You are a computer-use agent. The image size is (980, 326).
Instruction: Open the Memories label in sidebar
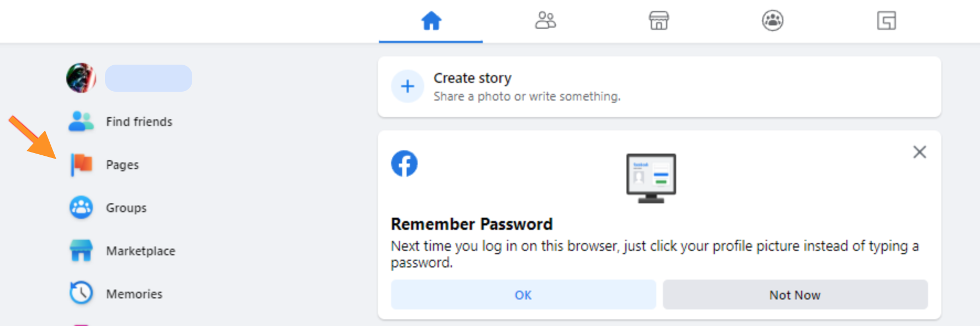pos(134,294)
